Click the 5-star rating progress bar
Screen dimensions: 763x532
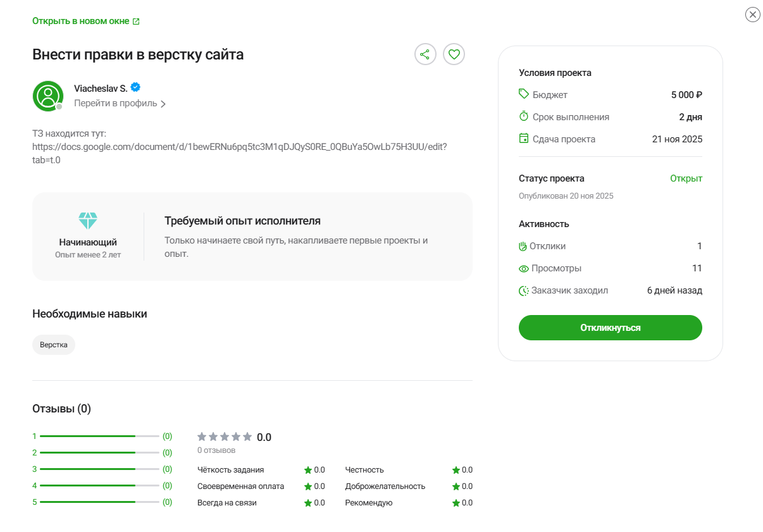[x=99, y=502]
